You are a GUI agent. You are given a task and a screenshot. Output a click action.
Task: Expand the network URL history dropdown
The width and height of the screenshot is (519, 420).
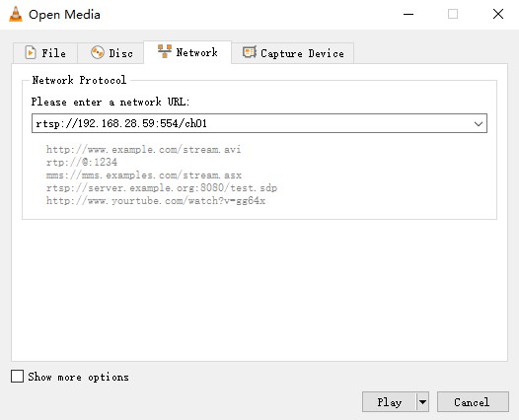[x=478, y=123]
